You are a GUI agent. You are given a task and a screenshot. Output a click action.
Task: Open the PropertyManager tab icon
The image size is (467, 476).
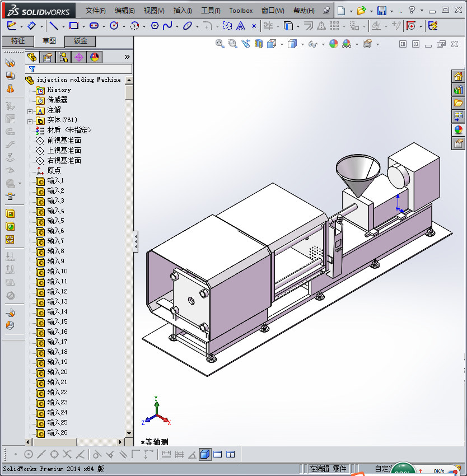click(48, 57)
